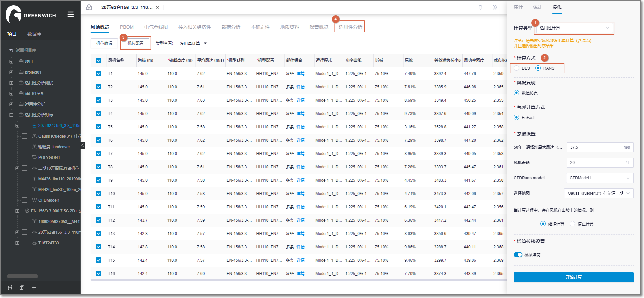Click the mast icon of 1609205987058_M442 item
Image resolution: width=644 pixels, height=298 pixels.
pyautogui.click(x=34, y=222)
